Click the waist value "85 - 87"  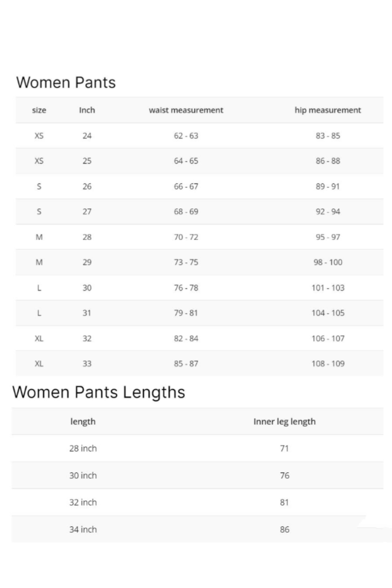pyautogui.click(x=186, y=363)
